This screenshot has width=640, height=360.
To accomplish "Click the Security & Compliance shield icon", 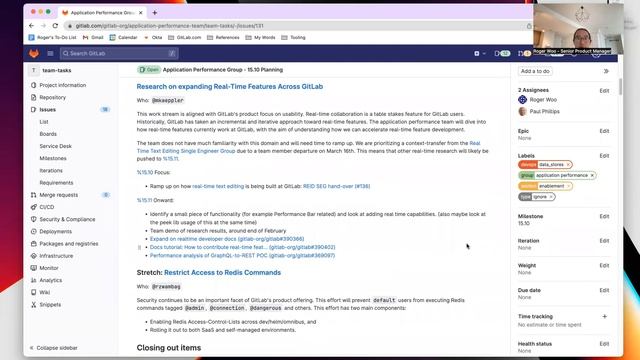I will click(33, 219).
